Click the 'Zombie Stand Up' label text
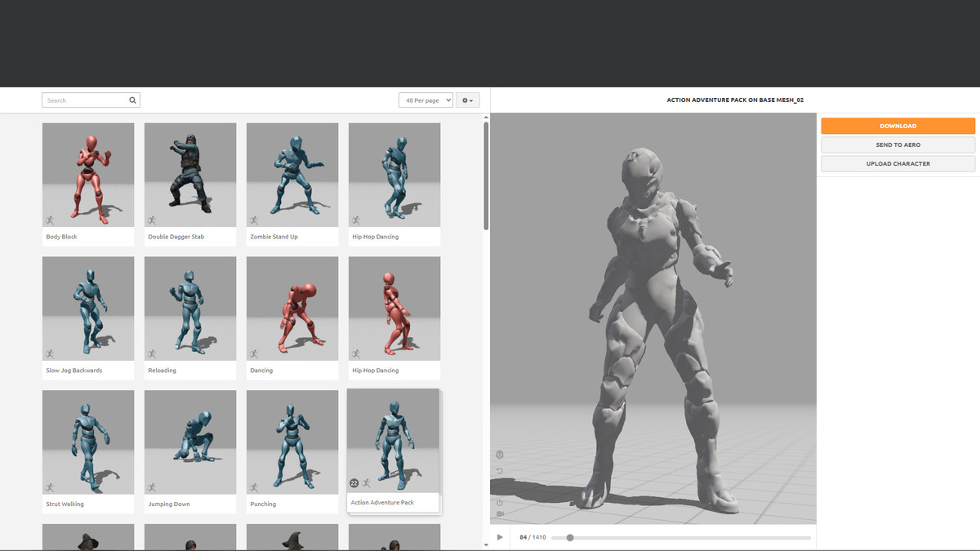 tap(274, 237)
